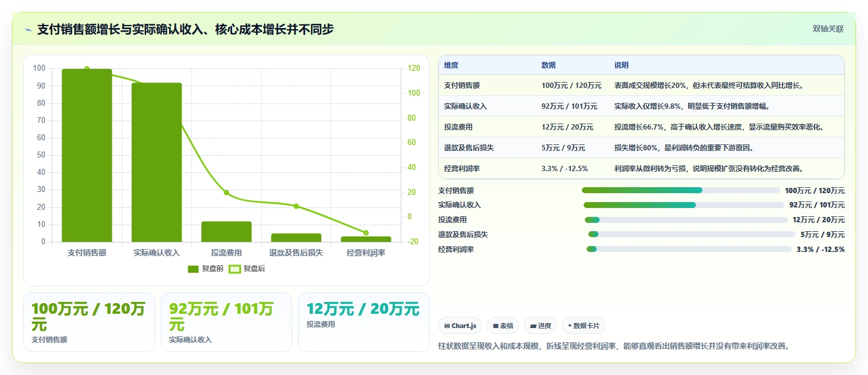Select the 进度 chip
The width and height of the screenshot is (868, 375).
tap(540, 326)
